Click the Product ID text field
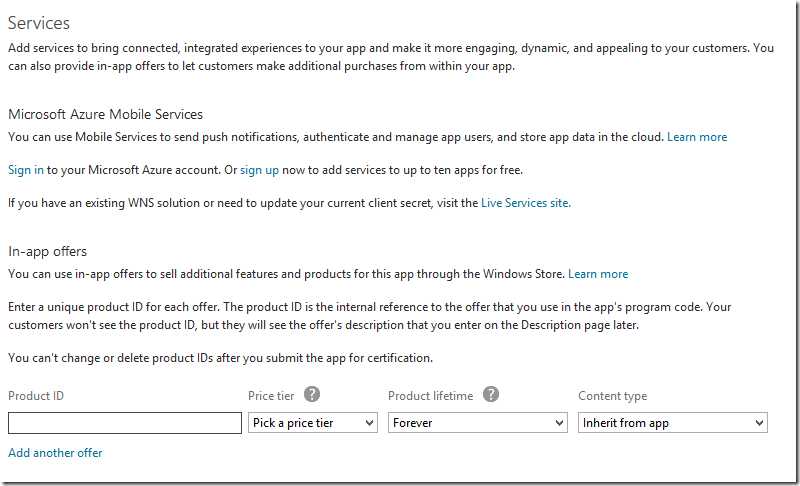800x486 pixels. 124,423
